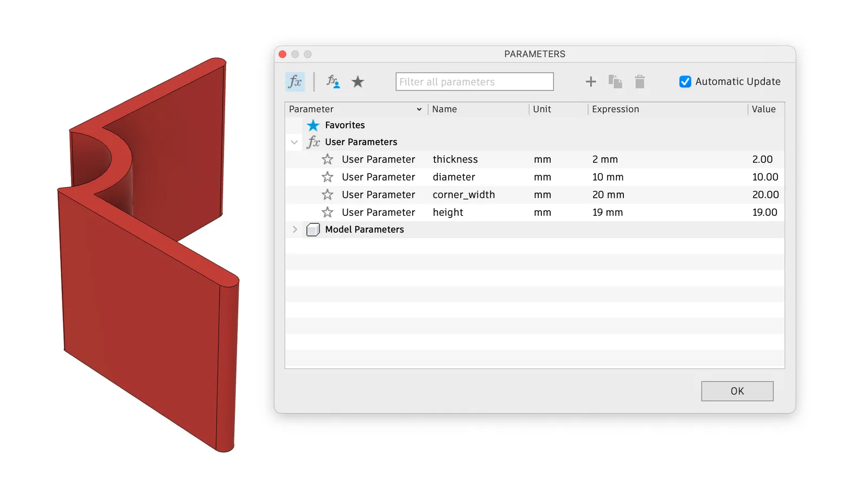
Task: Star the corner_width parameter
Action: click(327, 195)
